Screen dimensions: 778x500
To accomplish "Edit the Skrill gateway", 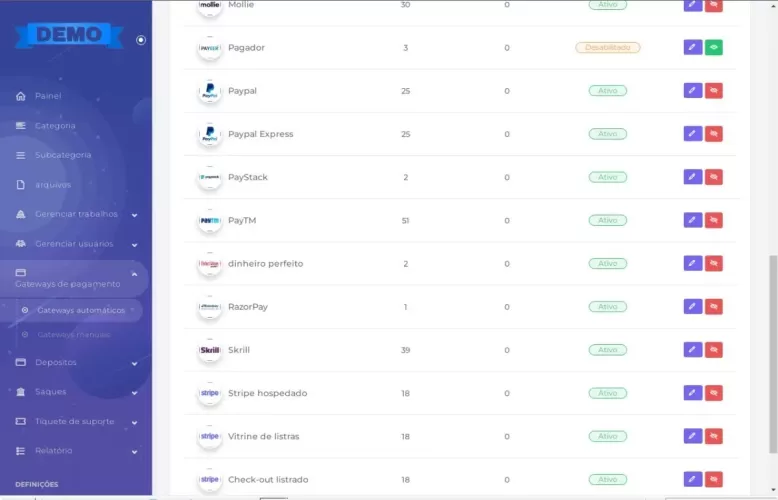I will coord(693,350).
